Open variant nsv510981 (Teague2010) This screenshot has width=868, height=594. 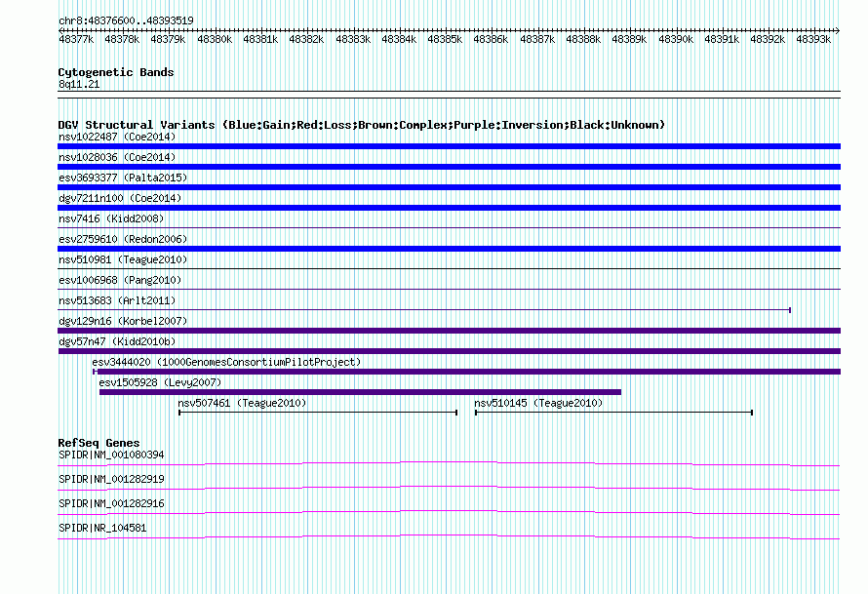(x=123, y=259)
